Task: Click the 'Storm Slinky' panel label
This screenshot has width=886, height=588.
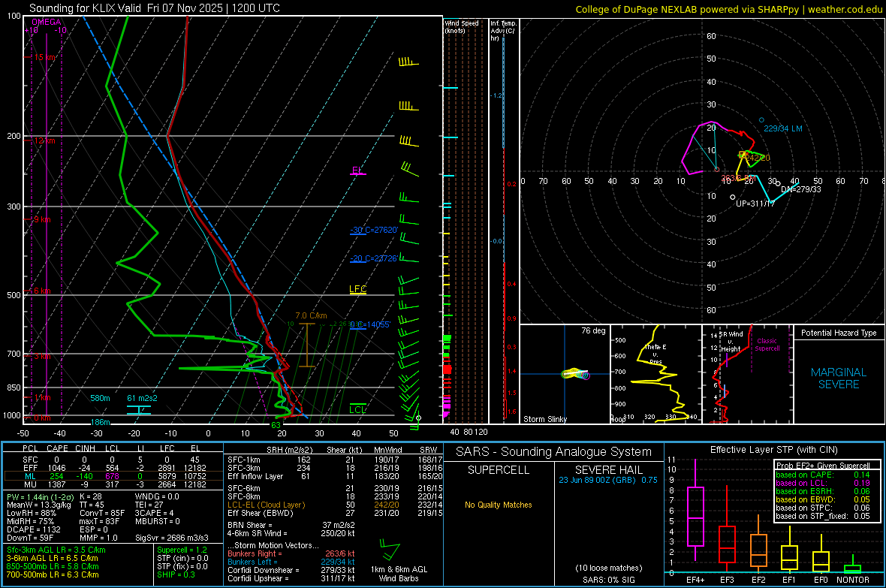Action: point(544,419)
